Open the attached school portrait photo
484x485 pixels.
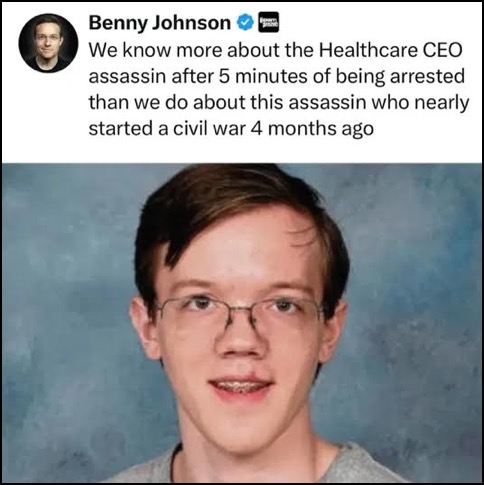point(242,323)
